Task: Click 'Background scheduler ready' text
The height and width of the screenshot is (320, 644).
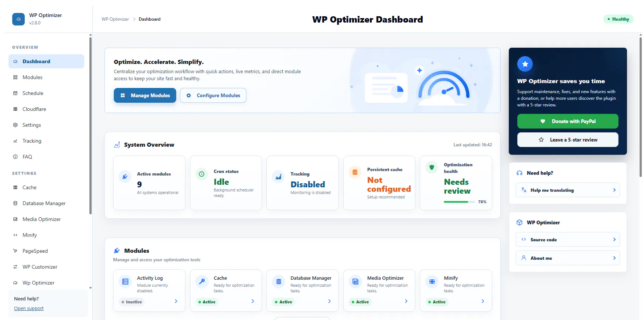Action: (234, 193)
